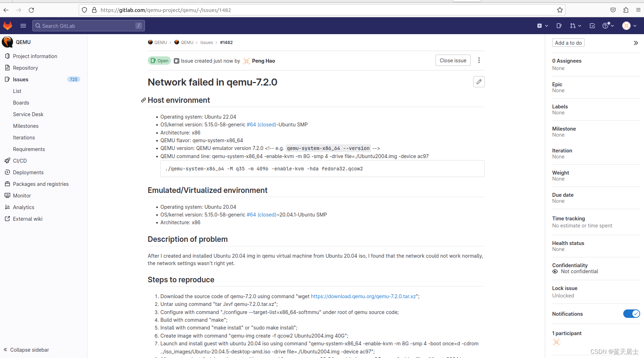The image size is (644, 358).
Task: Click the Host environment anchor link icon
Action: (144, 100)
